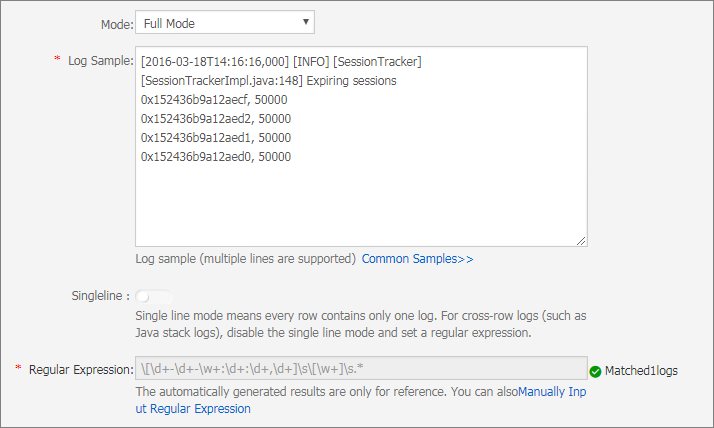
Task: Click the line 0x152436b9a12aed2, 50000
Action: point(216,119)
